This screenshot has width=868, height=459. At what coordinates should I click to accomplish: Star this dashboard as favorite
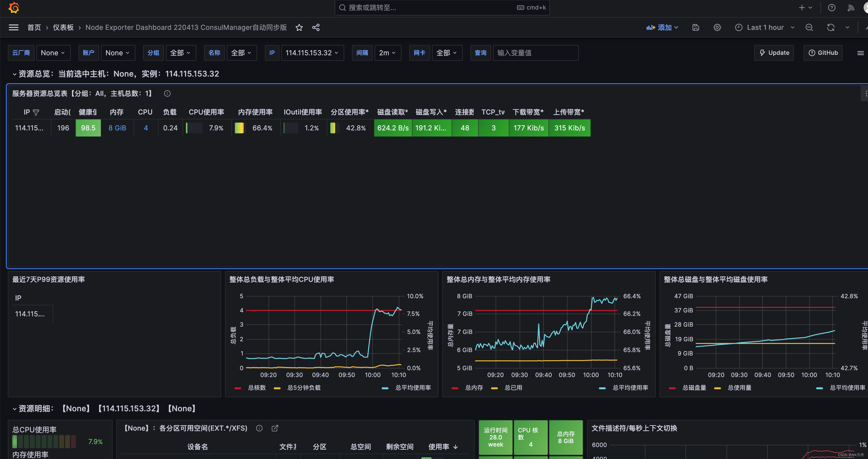[x=299, y=28]
